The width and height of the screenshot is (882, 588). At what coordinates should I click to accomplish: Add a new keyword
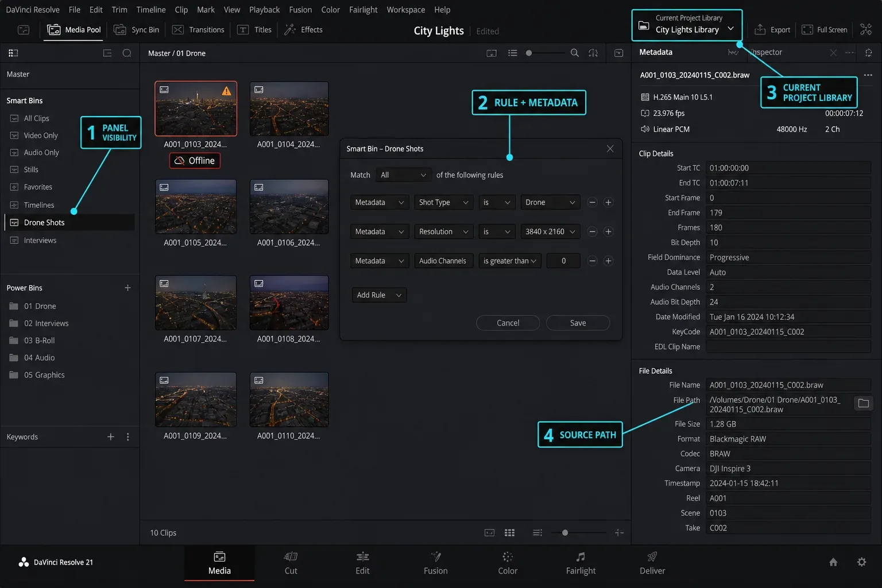click(x=111, y=437)
